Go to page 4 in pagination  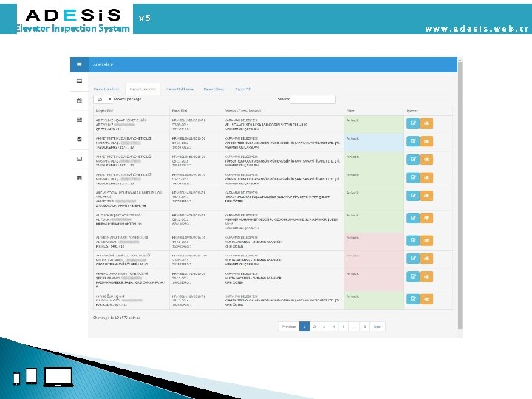coord(334,327)
